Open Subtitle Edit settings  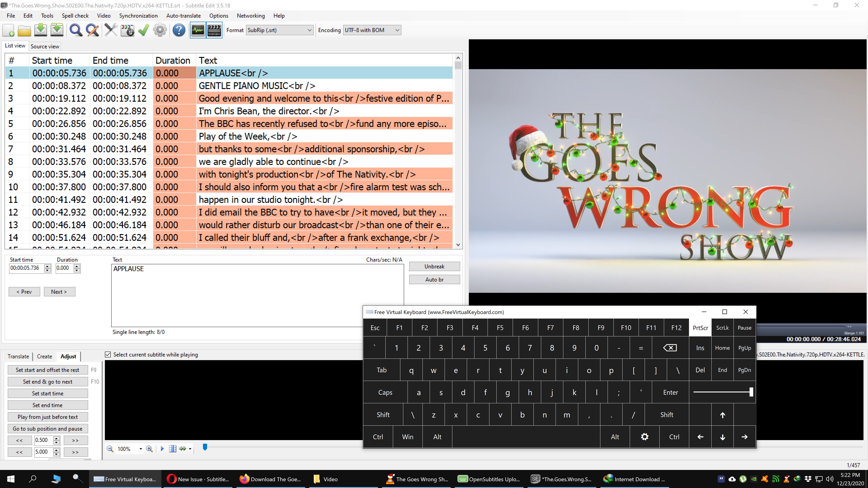pos(160,30)
